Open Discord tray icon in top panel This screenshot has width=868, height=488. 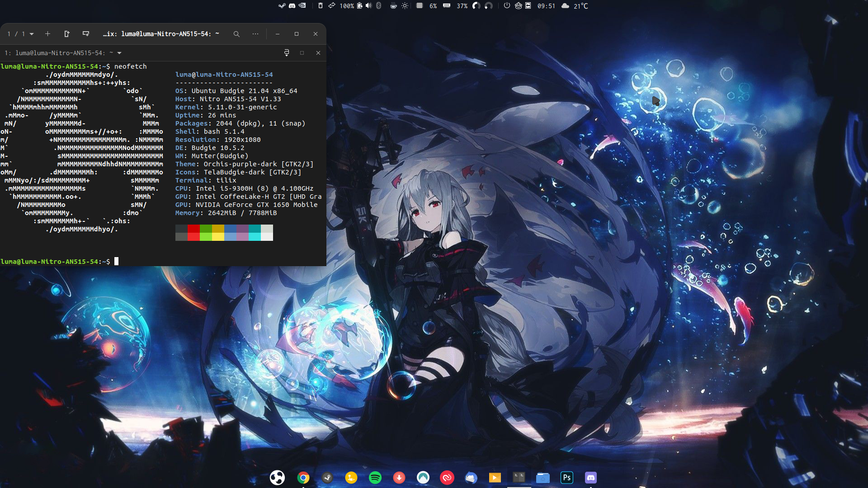click(x=292, y=6)
